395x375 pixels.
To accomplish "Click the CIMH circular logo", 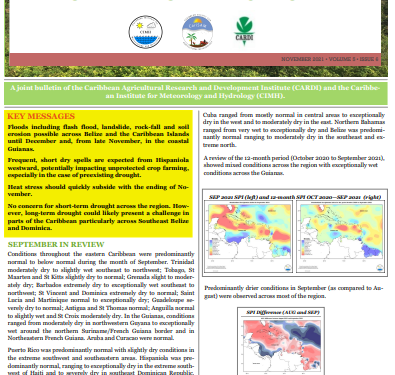I will [145, 32].
